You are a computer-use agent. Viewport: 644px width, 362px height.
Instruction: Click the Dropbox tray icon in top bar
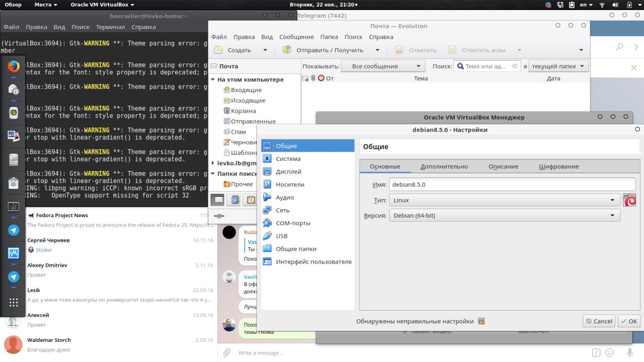560,5
